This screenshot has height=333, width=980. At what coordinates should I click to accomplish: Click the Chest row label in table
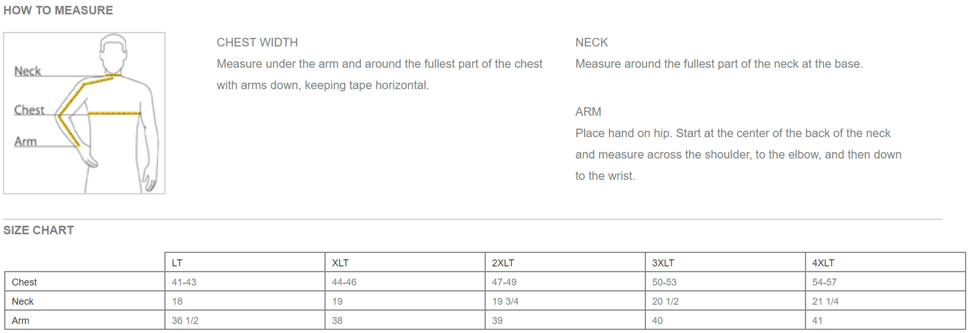24,282
